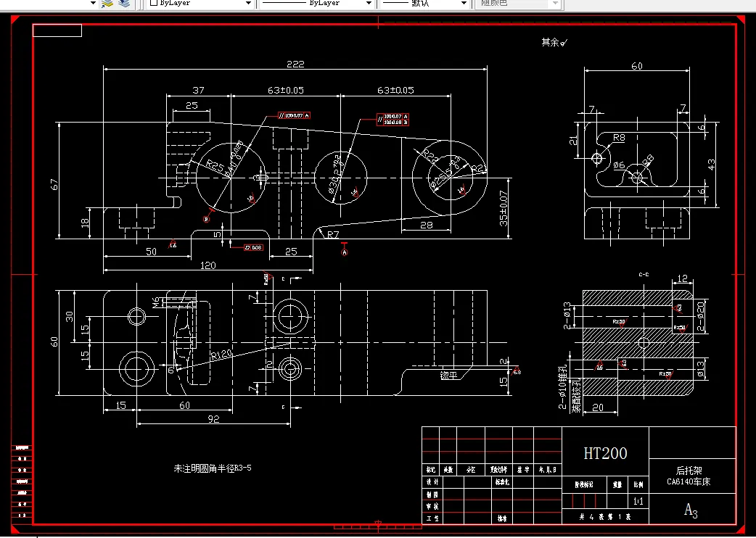Click the layer stack icon with yellow sparkle

107,4
